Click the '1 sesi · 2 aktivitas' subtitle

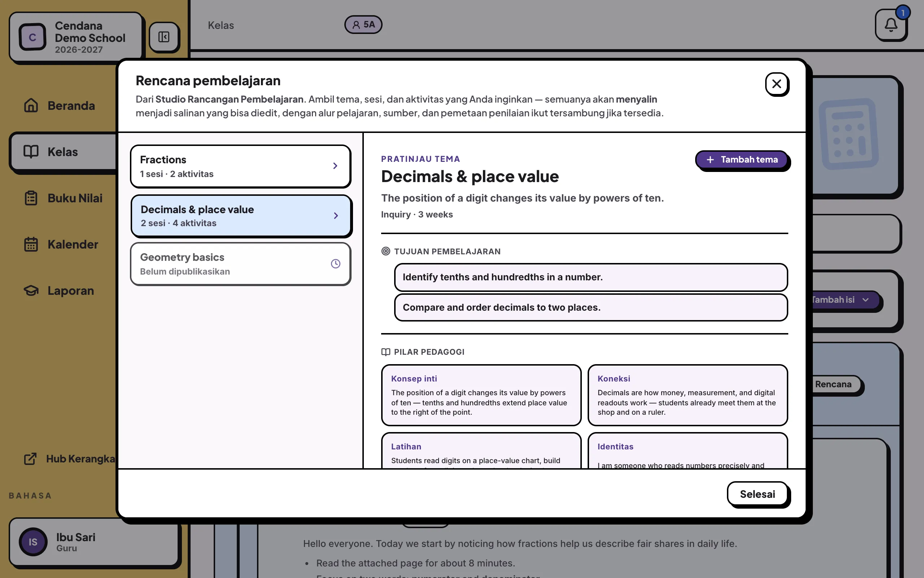tap(176, 174)
